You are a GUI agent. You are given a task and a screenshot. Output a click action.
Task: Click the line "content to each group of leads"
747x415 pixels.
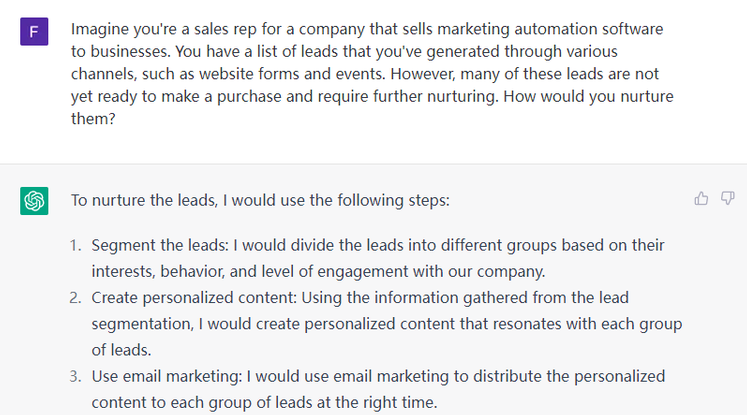pyautogui.click(x=264, y=402)
